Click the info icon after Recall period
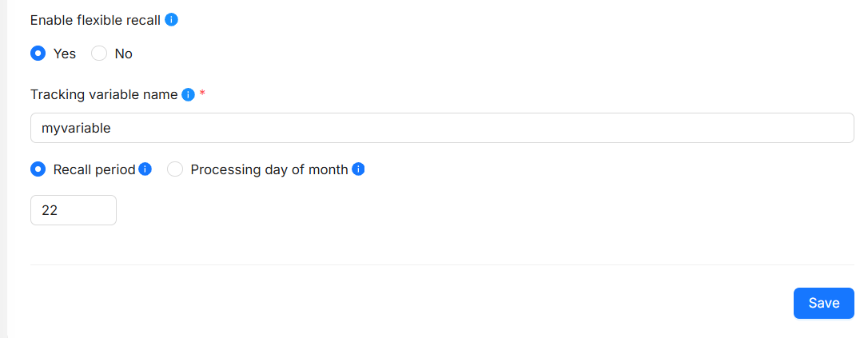 145,169
